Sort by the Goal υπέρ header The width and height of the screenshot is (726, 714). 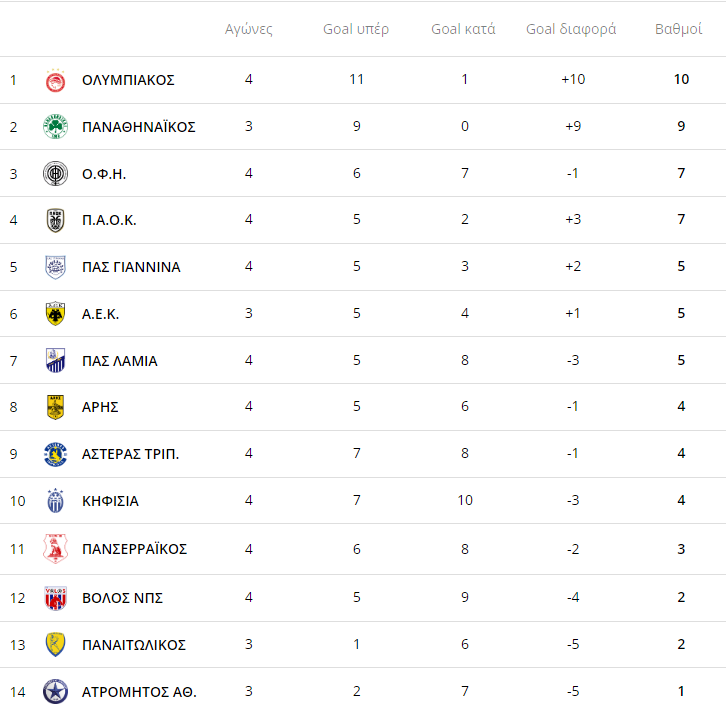pos(356,29)
